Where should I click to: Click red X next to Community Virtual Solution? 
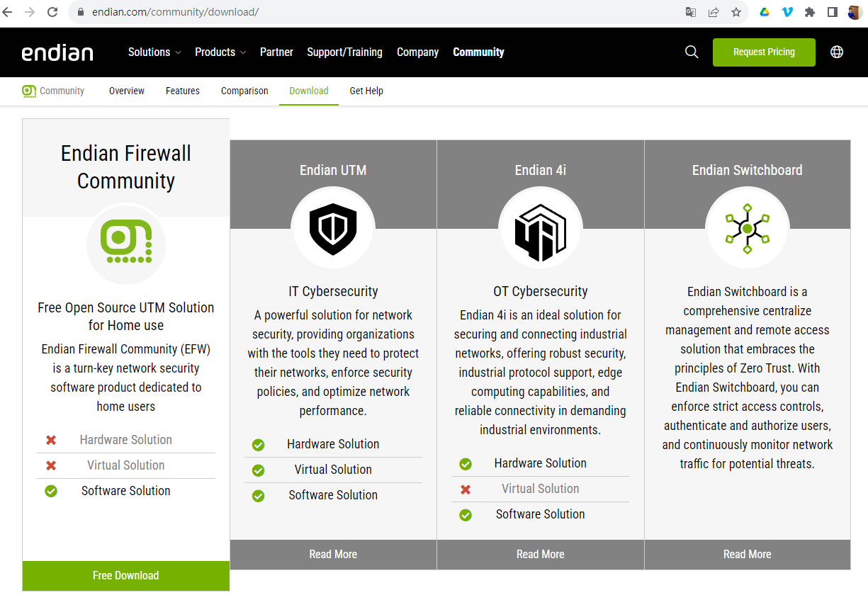coord(51,465)
